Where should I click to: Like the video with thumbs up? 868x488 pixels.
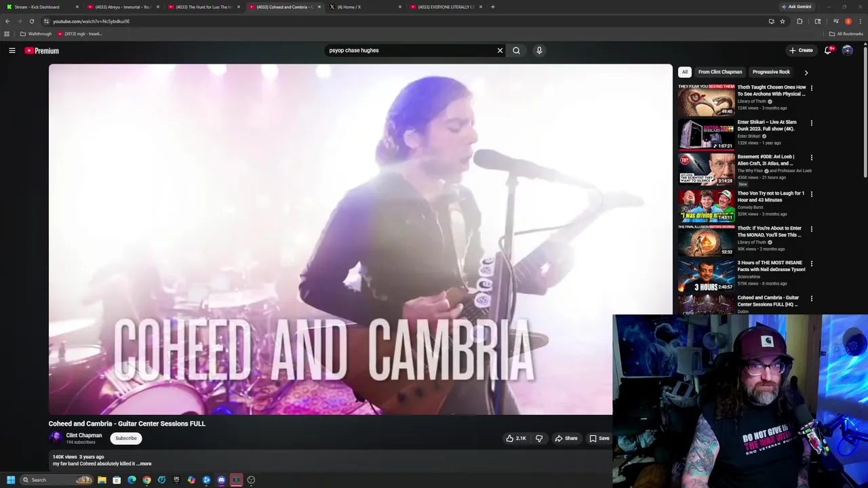516,439
